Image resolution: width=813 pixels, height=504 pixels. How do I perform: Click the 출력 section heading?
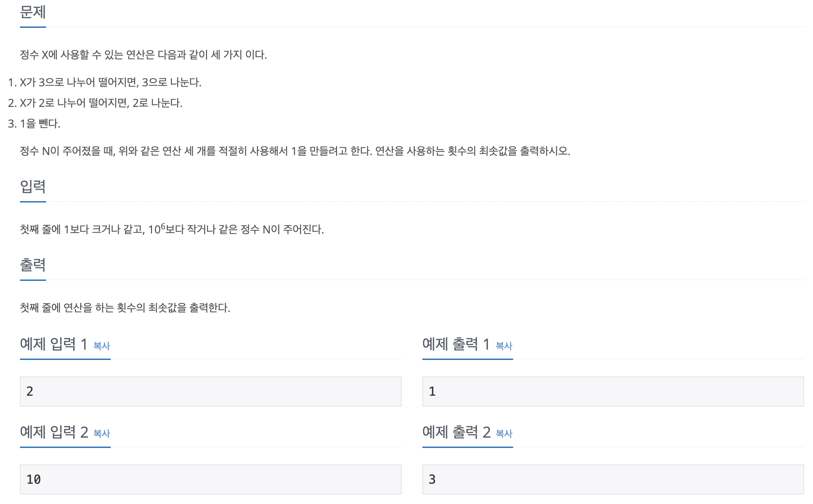[33, 265]
